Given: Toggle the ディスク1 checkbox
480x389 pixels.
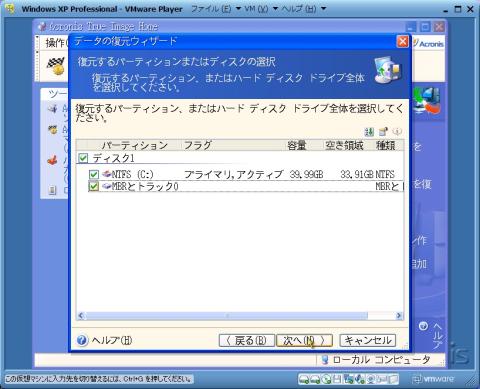Looking at the screenshot, I should (x=83, y=158).
